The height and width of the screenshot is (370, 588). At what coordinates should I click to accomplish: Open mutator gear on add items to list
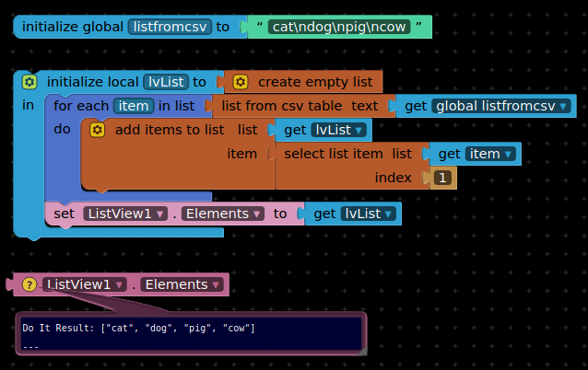tap(97, 130)
